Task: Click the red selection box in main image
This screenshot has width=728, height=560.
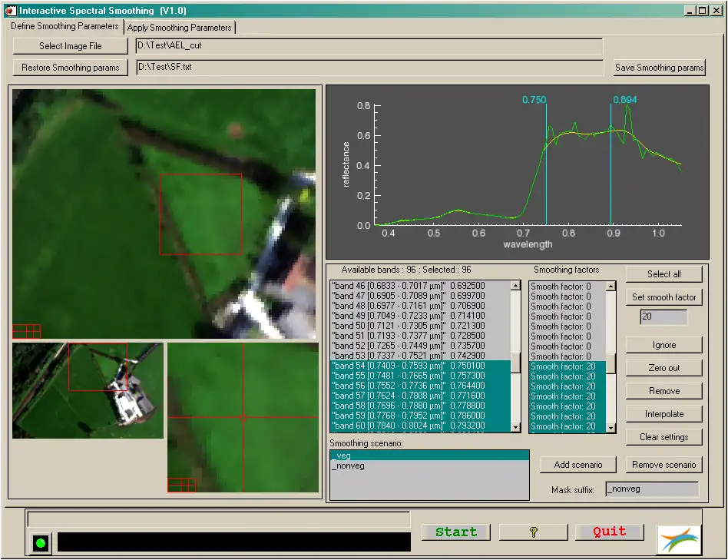Action: click(x=201, y=214)
